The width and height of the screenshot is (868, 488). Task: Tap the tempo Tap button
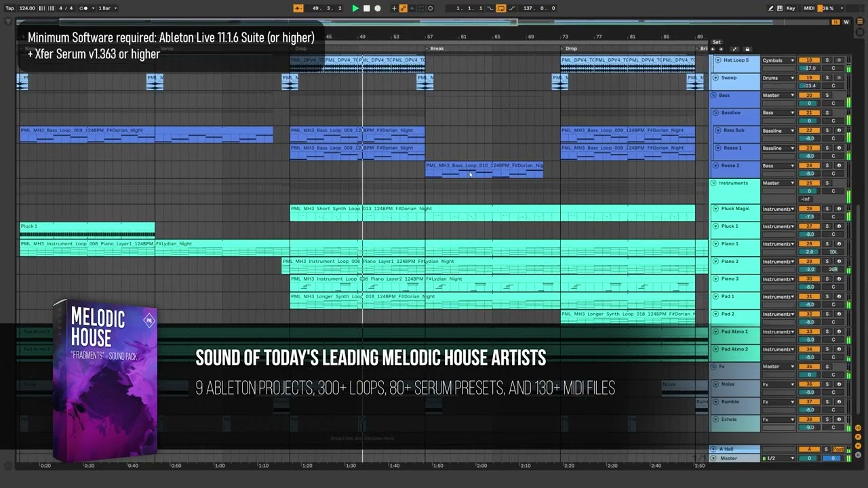click(9, 8)
